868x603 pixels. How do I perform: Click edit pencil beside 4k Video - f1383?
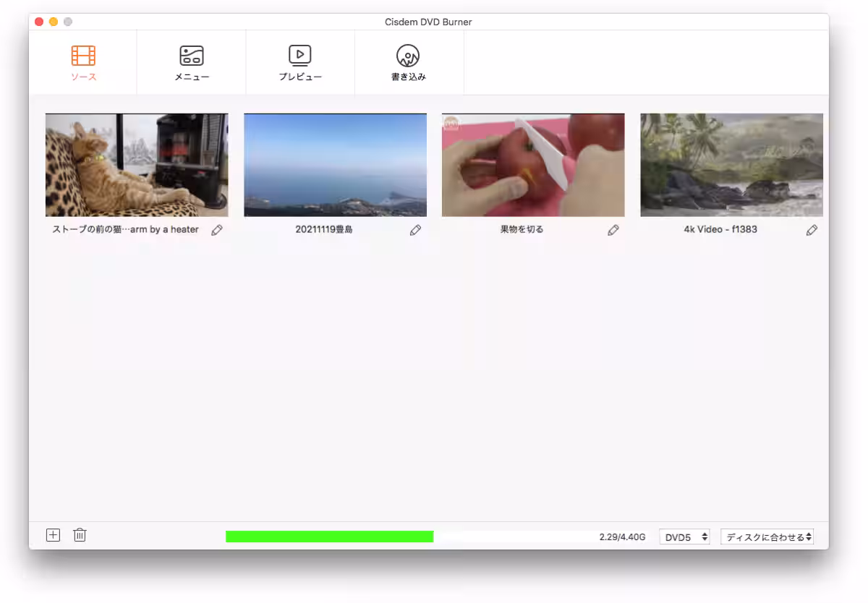[x=812, y=230]
